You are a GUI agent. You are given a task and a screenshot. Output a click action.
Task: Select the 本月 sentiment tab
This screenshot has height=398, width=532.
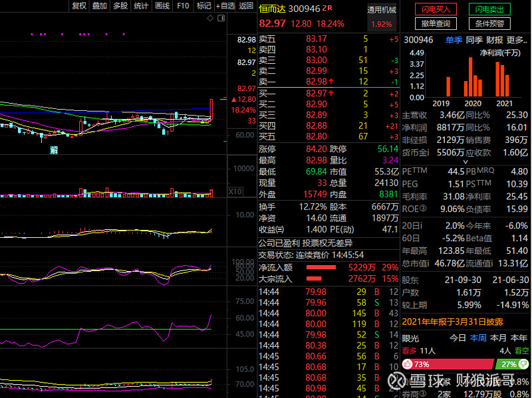pyautogui.click(x=498, y=338)
